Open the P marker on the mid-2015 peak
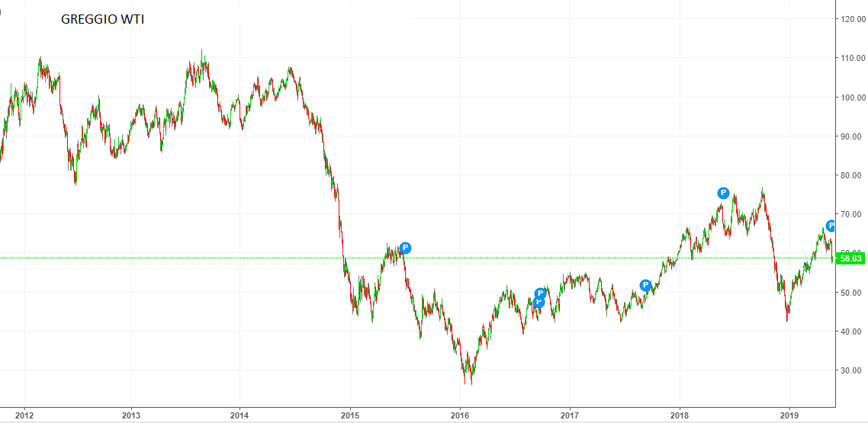Screen dimensions: 868x423 [x=405, y=248]
